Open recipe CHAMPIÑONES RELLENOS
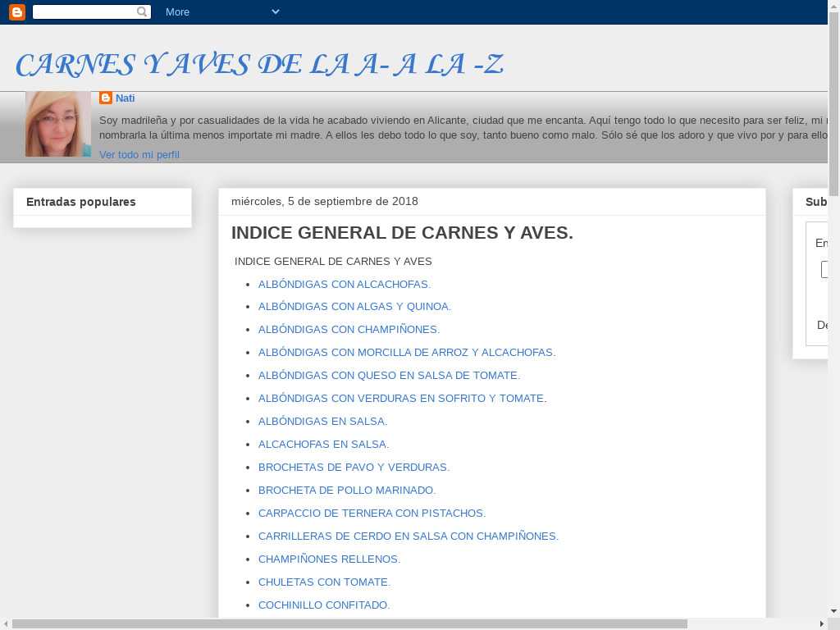 point(329,559)
